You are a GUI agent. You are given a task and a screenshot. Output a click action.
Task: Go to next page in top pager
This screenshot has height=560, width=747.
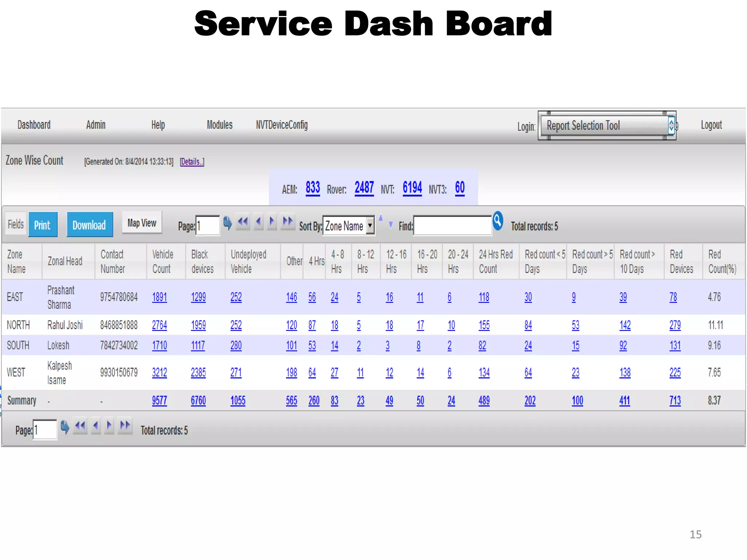click(x=272, y=221)
